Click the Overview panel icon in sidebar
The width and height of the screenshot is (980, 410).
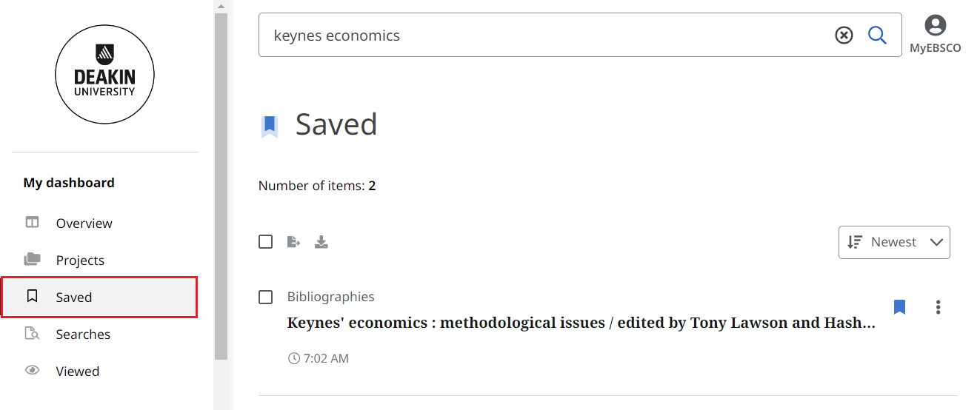32,223
